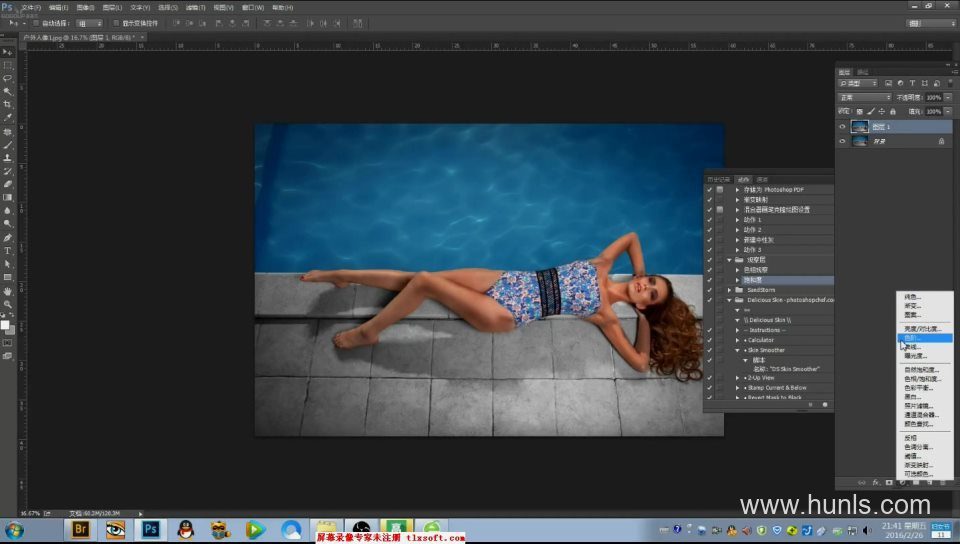
Task: Select the Brush tool
Action: point(7,145)
